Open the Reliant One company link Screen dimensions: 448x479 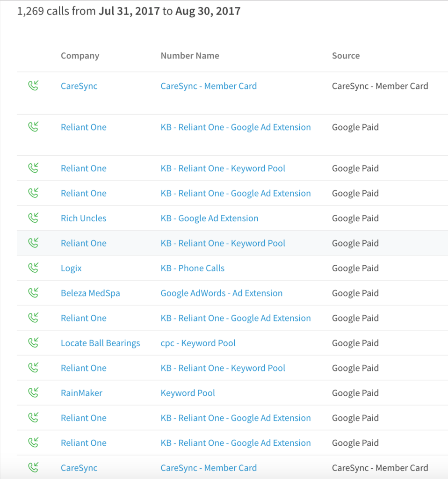[x=83, y=127]
